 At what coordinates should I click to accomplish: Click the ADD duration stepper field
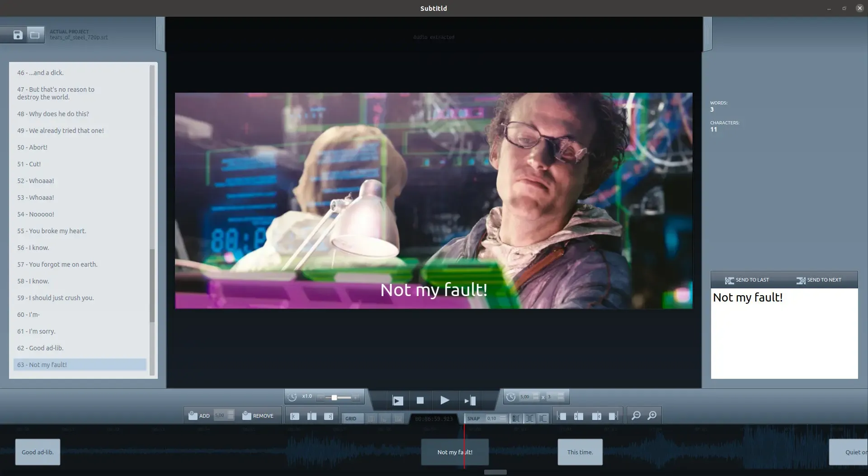tap(220, 415)
